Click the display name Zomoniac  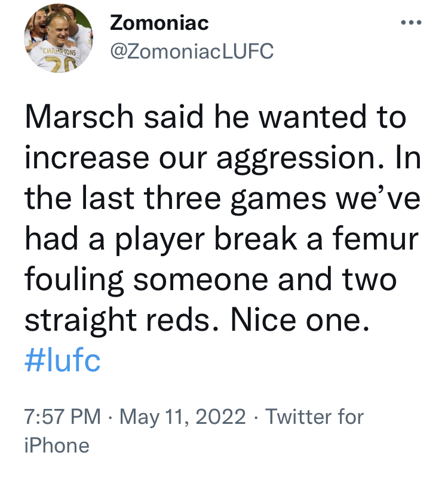click(x=159, y=23)
